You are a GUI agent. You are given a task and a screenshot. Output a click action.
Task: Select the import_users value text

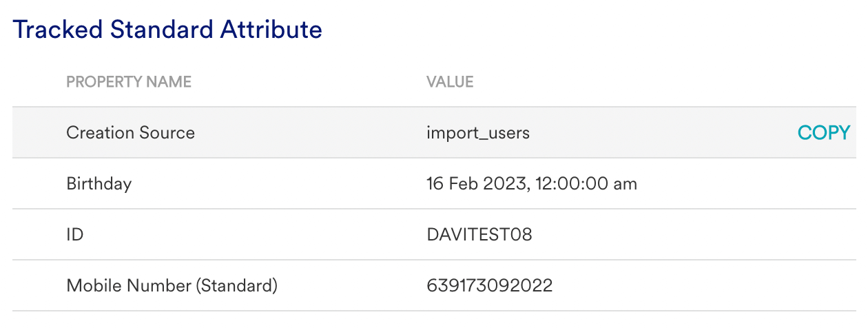[478, 133]
